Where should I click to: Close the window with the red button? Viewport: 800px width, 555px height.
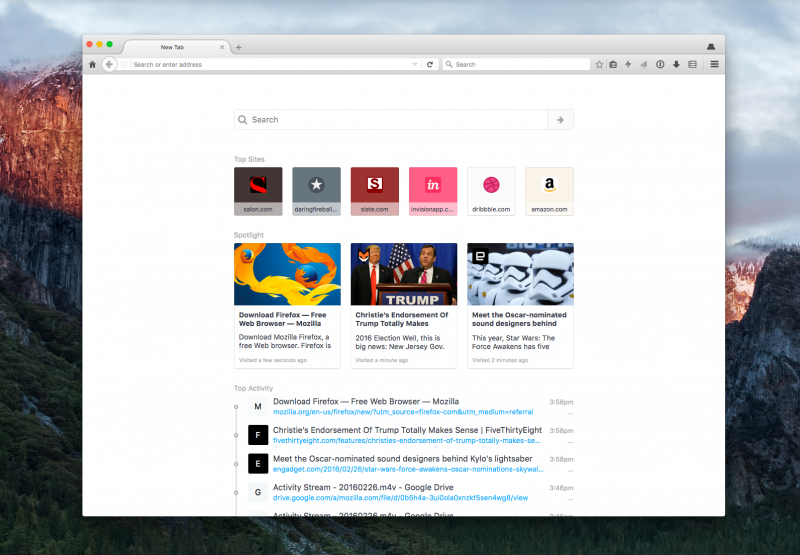(x=89, y=44)
